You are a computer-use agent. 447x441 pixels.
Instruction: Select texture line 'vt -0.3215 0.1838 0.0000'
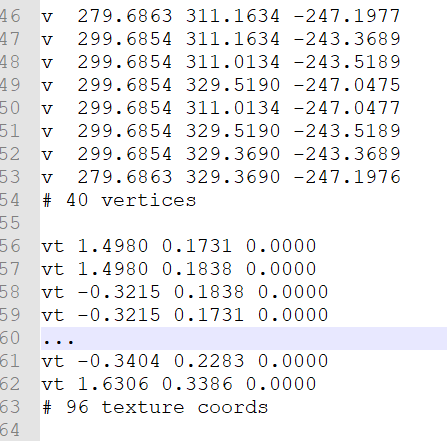click(185, 292)
